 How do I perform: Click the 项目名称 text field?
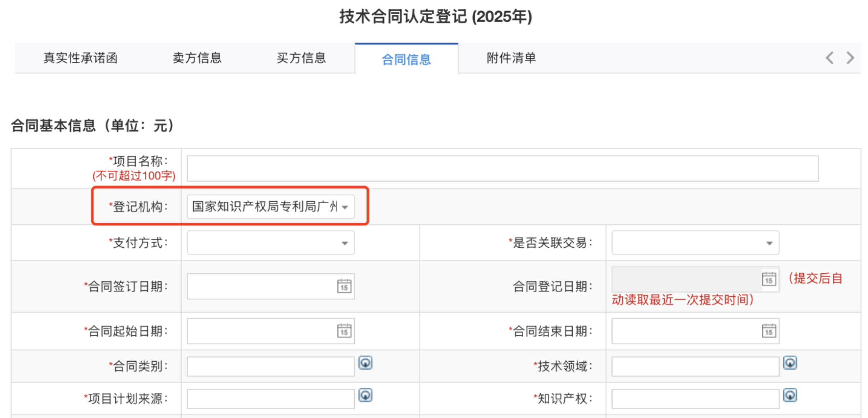(x=503, y=169)
